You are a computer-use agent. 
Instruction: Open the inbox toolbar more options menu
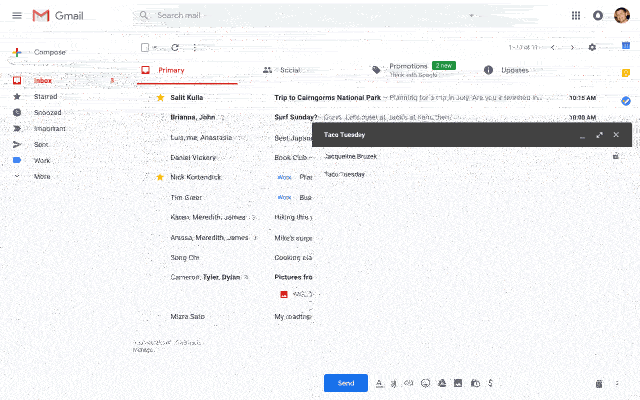coord(195,48)
